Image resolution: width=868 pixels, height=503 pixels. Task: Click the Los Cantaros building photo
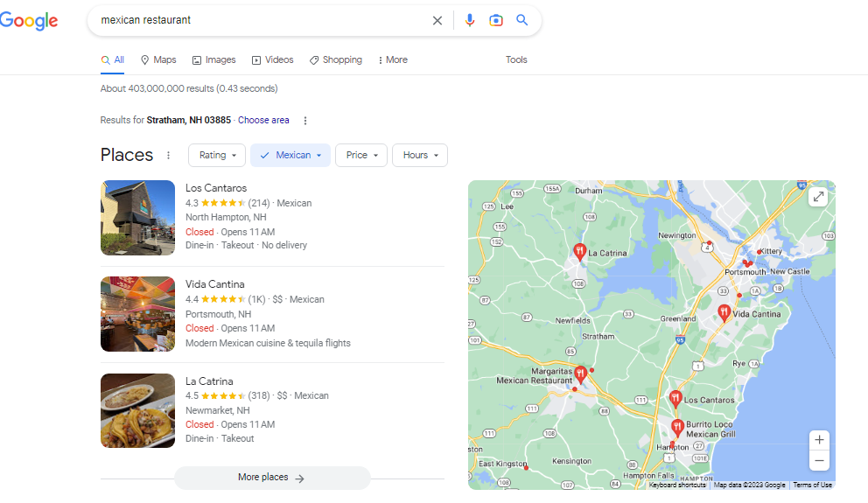point(138,218)
